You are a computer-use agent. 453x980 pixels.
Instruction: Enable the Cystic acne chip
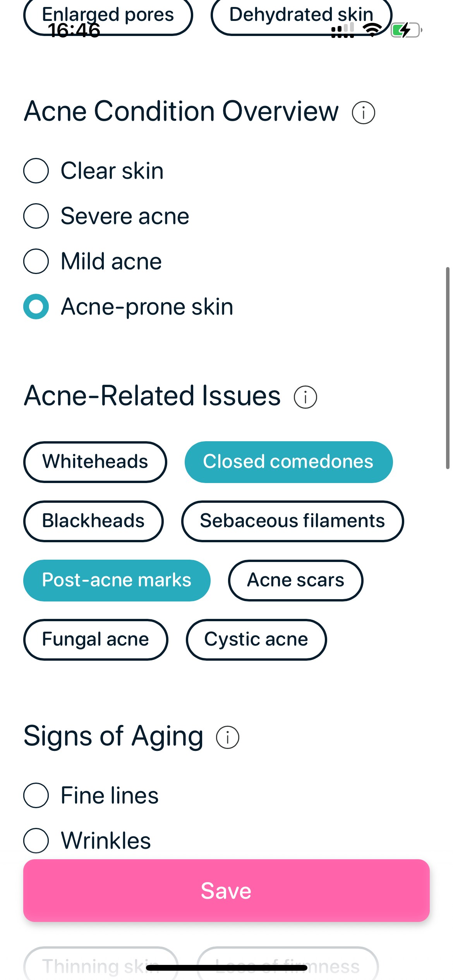click(256, 640)
